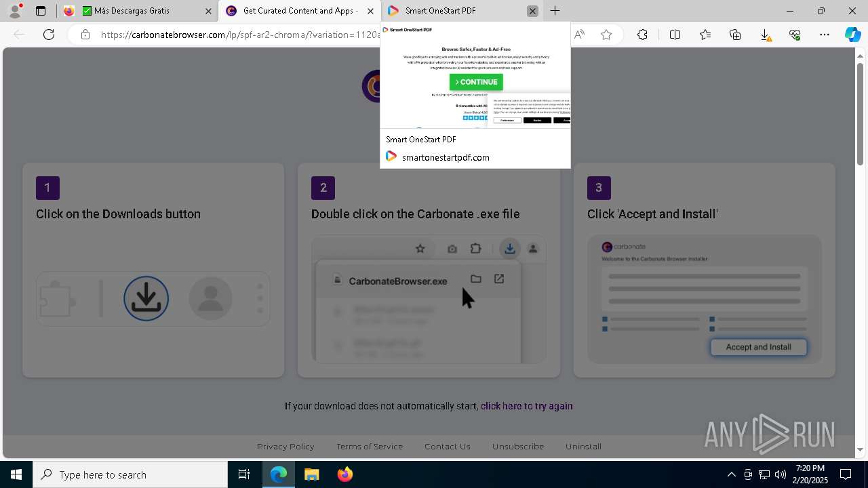The height and width of the screenshot is (488, 868).
Task: Open the clock showing 7:20 PM
Action: (x=810, y=474)
